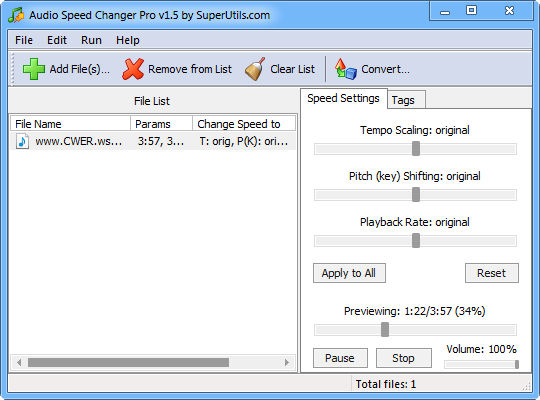Viewport: 540px width, 400px height.
Task: Click the file list scrollbar left arrow
Action: tap(19, 362)
